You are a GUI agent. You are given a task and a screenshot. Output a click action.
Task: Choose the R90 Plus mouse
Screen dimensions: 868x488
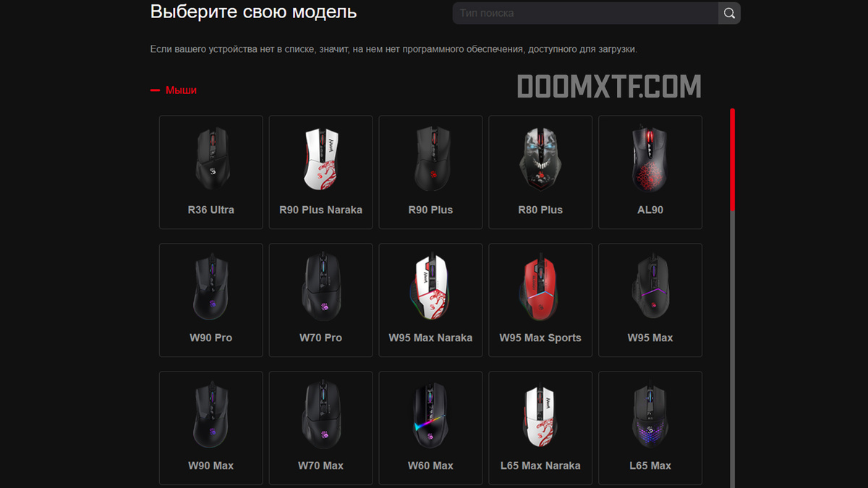pyautogui.click(x=430, y=172)
